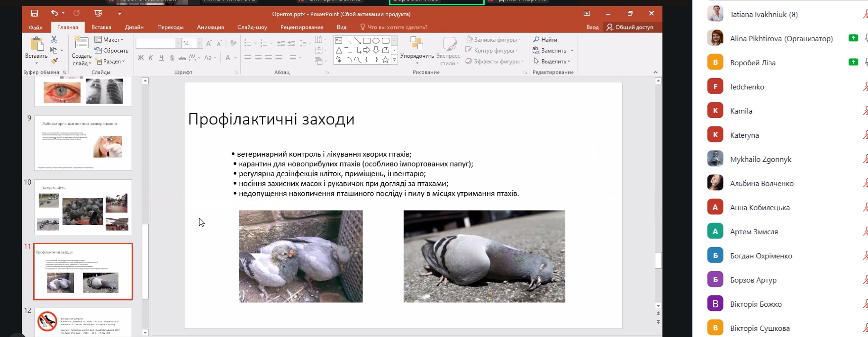Click the Undo arrow icon
The width and height of the screenshot is (868, 337).
(x=54, y=13)
